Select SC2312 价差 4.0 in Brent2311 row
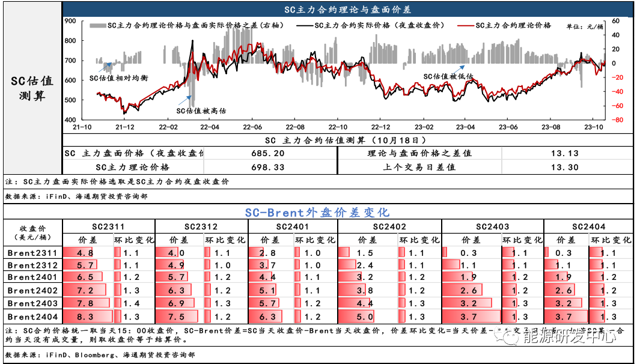637x364 pixels. [177, 253]
